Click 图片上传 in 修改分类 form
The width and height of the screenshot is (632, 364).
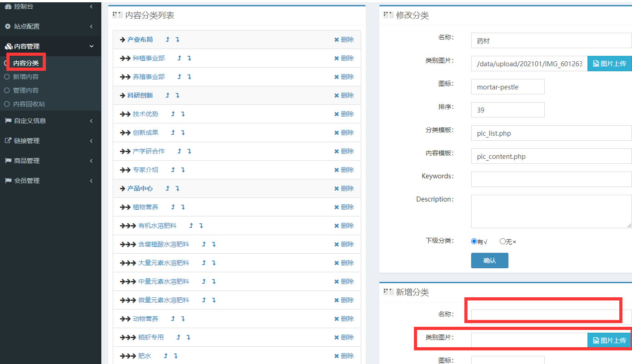pyautogui.click(x=609, y=64)
